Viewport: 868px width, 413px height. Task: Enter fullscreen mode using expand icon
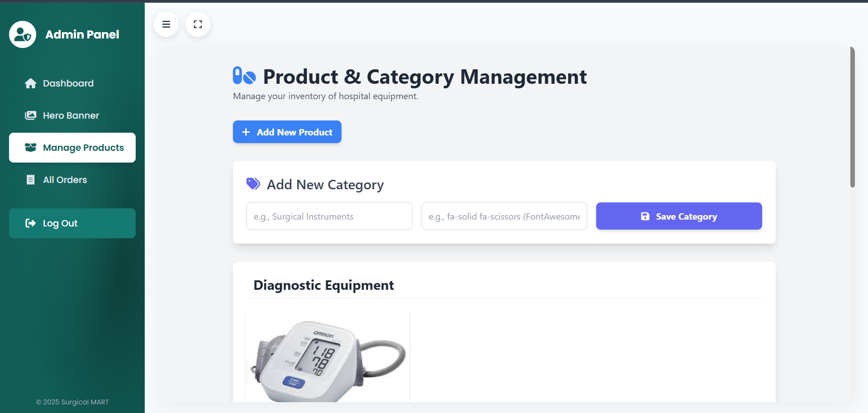click(x=198, y=24)
